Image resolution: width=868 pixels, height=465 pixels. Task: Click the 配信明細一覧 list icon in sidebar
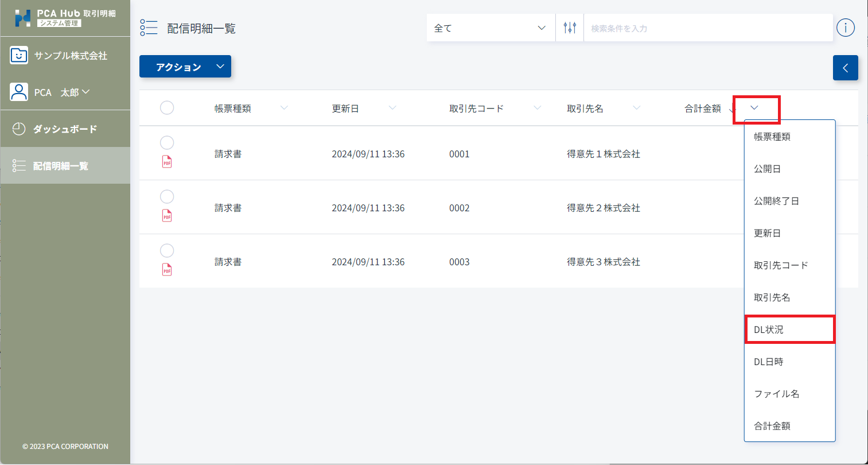[x=19, y=166]
